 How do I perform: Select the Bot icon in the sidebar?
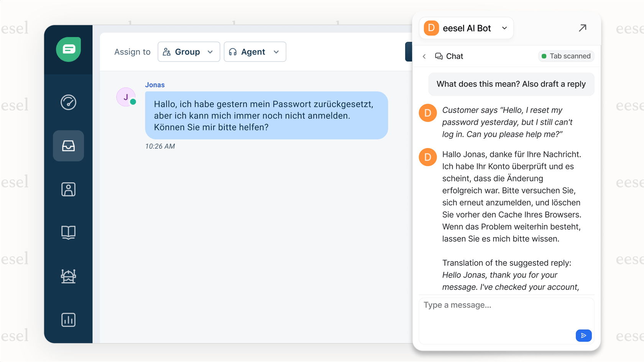(x=68, y=277)
